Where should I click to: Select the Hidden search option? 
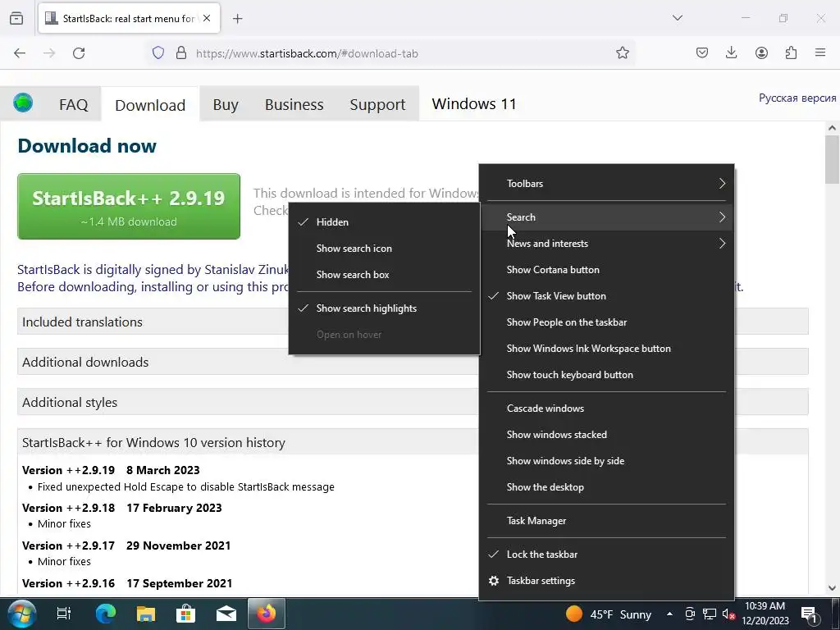click(x=384, y=221)
